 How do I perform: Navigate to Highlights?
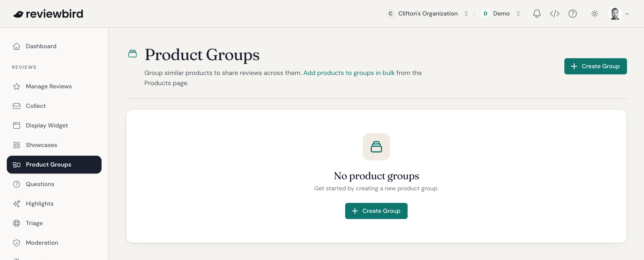[54, 204]
